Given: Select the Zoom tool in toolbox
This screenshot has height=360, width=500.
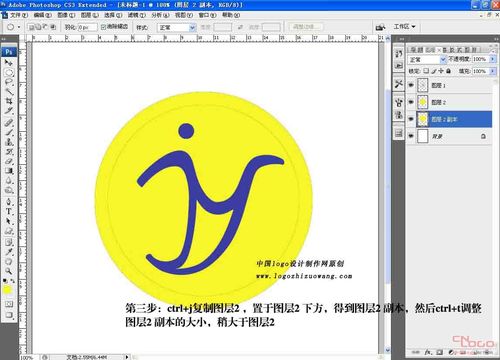Looking at the screenshot, I should coord(9,271).
